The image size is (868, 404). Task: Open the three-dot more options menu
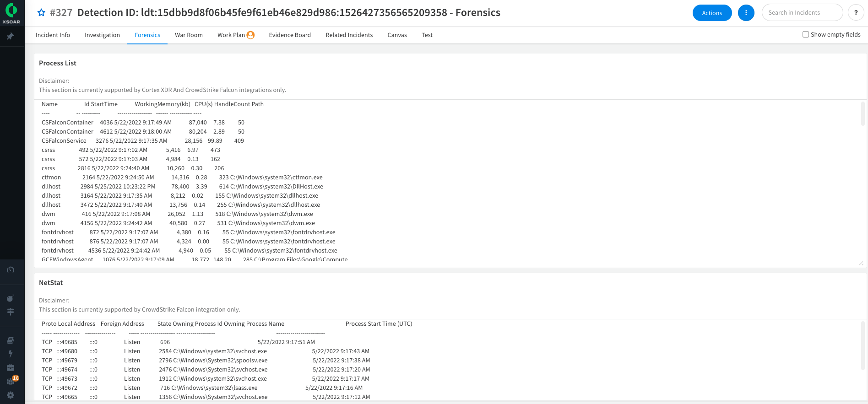tap(746, 13)
